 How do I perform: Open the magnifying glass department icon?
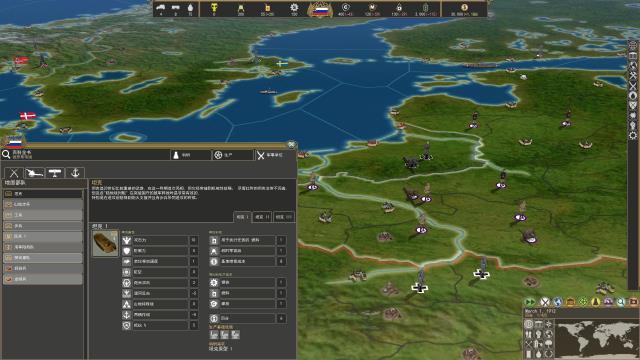pos(621,302)
